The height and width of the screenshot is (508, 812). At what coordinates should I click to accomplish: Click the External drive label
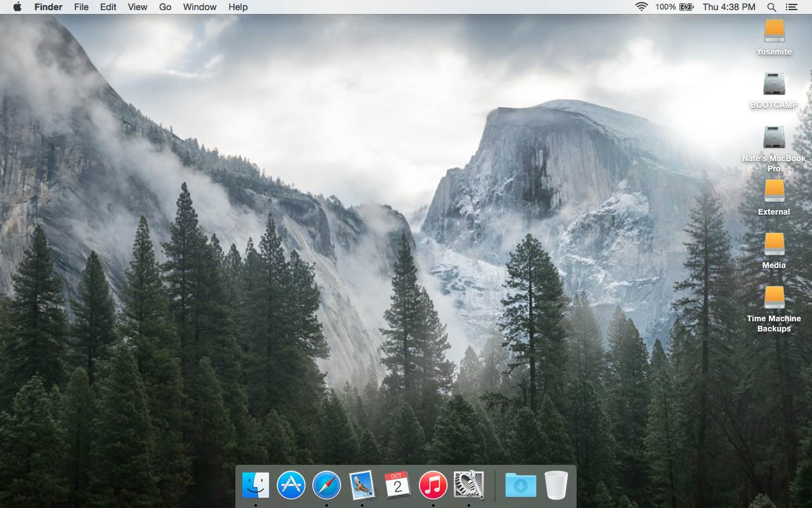pyautogui.click(x=774, y=212)
